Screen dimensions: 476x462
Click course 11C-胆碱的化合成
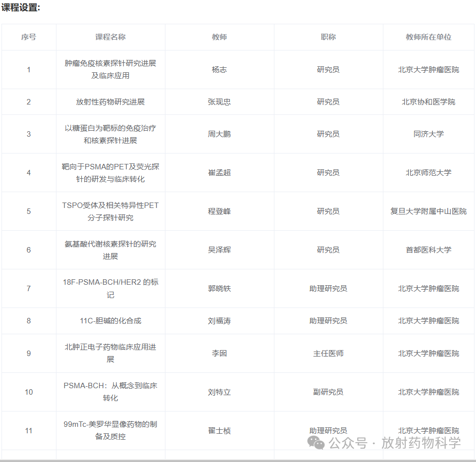110,321
